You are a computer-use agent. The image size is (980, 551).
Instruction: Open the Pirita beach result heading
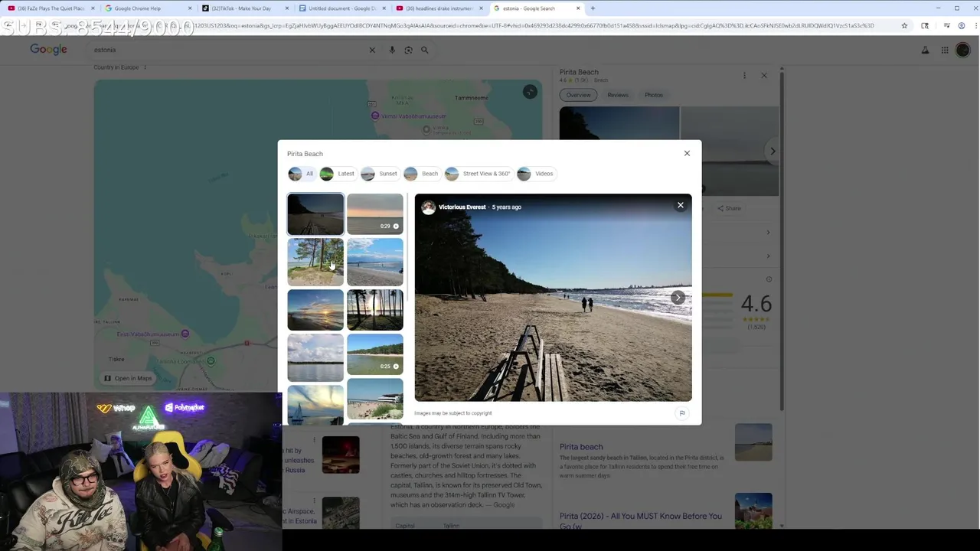pos(581,447)
